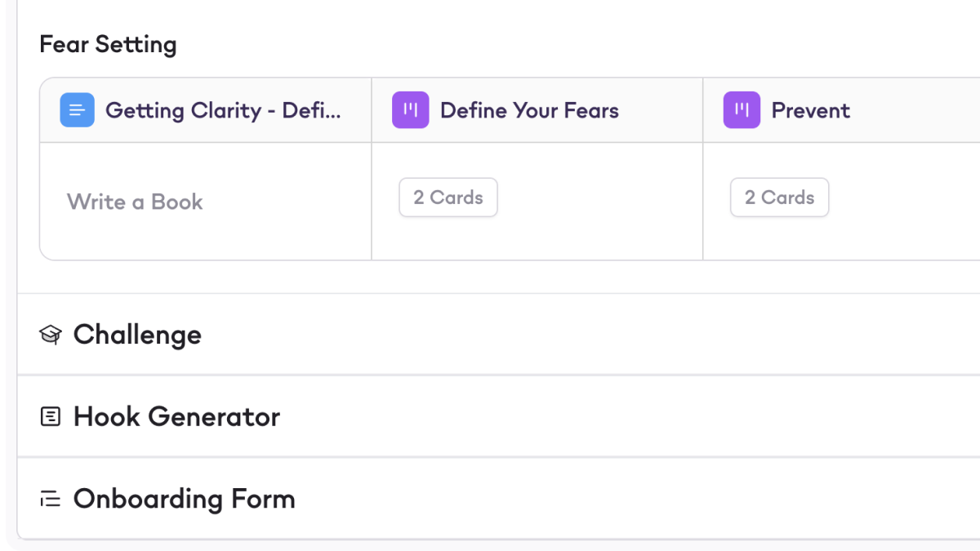Open the 2 Cards badge under Define Your Fears
Viewport: 980px width, 551px height.
[448, 198]
